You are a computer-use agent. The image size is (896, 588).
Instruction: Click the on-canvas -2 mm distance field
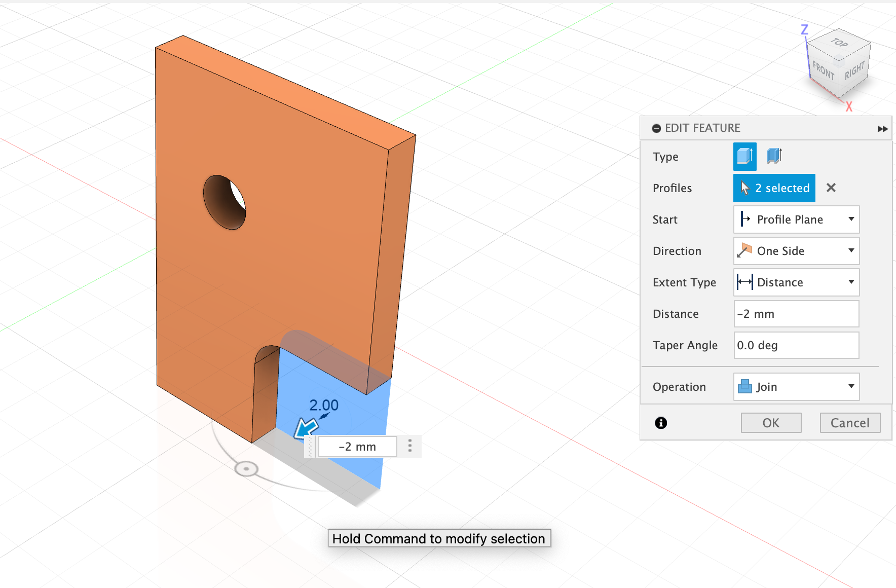point(357,447)
